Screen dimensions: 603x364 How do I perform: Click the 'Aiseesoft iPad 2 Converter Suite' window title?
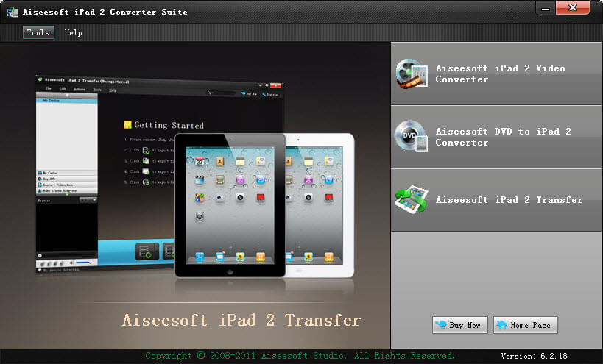pos(105,12)
